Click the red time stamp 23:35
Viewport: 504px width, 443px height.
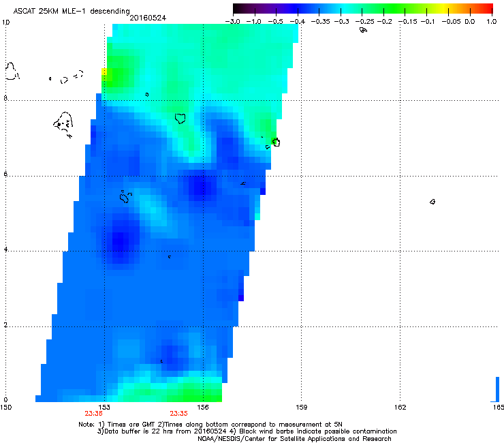coord(178,414)
